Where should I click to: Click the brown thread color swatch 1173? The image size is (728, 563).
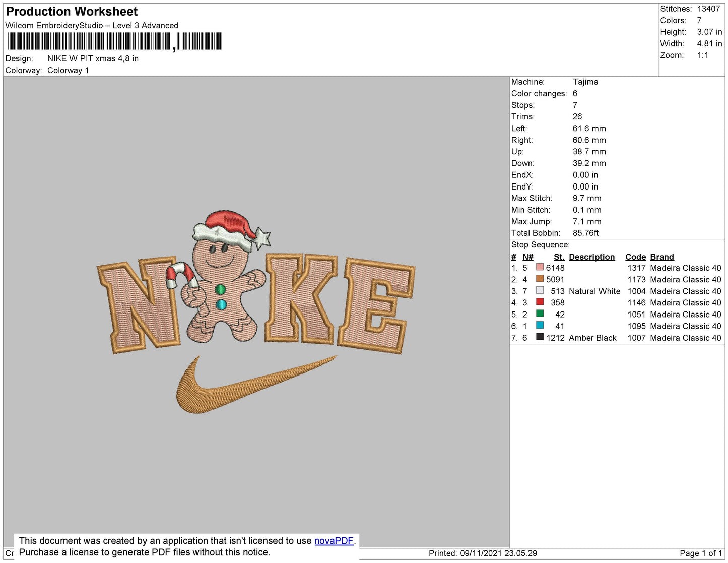540,279
